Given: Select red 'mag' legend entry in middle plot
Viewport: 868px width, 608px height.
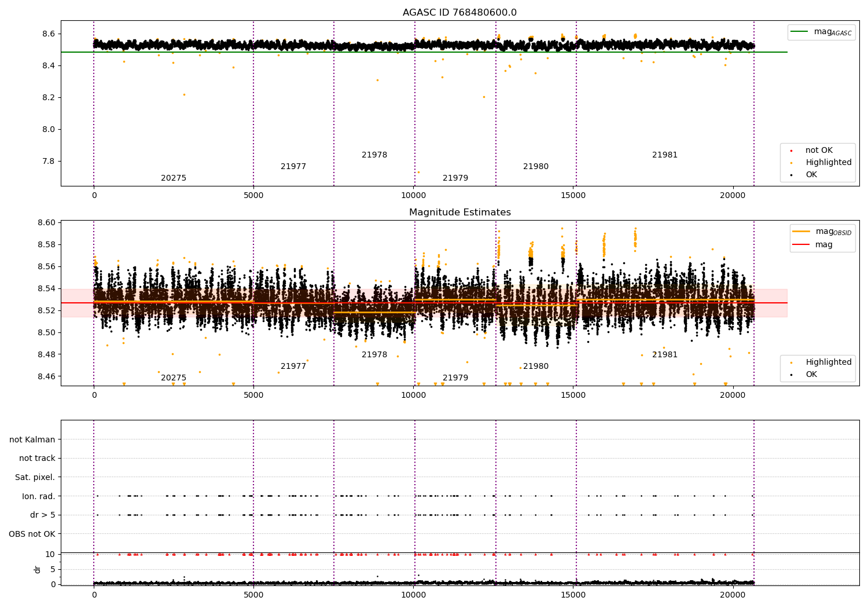Looking at the screenshot, I should [x=813, y=244].
